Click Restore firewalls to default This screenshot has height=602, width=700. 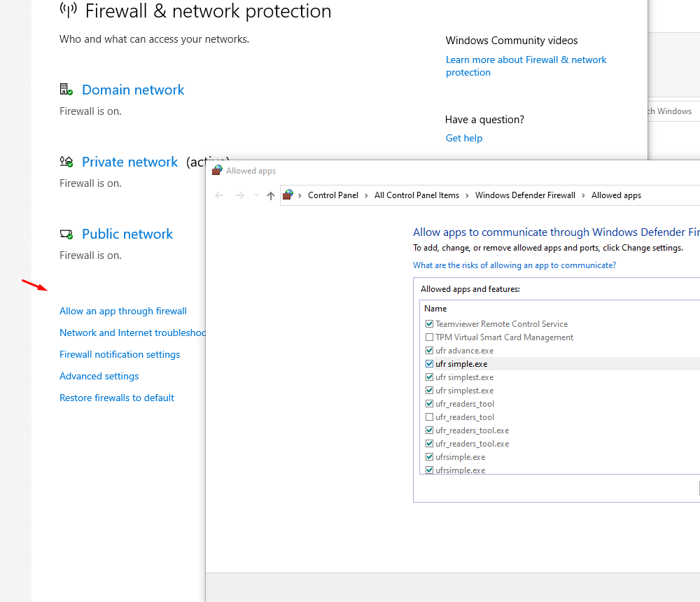tap(116, 398)
